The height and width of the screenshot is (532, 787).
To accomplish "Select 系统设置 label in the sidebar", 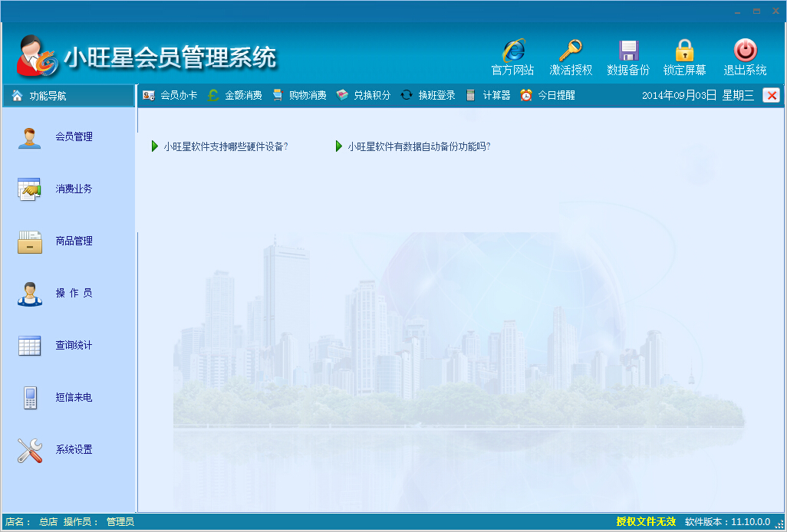I will click(74, 450).
